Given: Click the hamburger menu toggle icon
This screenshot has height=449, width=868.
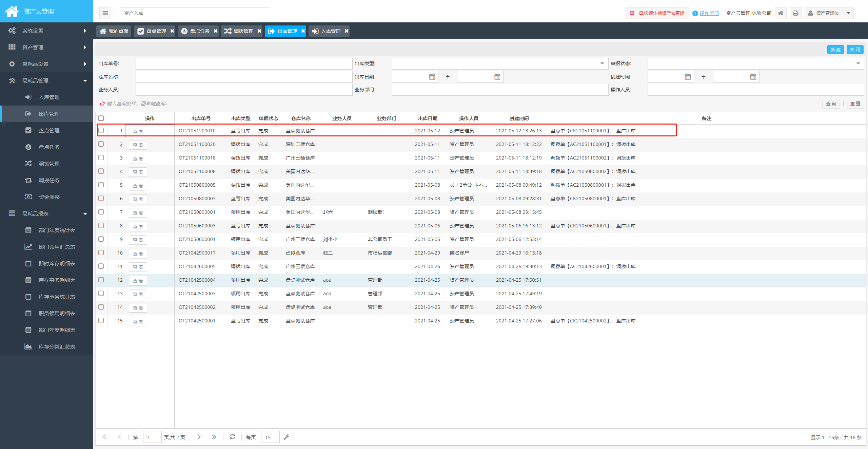Looking at the screenshot, I should click(x=105, y=13).
